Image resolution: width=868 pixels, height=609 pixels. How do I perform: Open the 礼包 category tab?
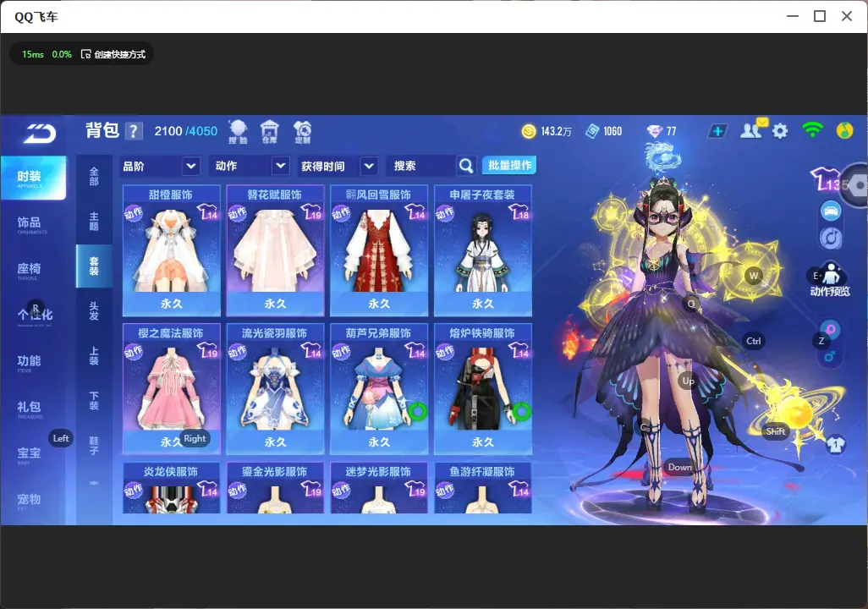(x=29, y=408)
